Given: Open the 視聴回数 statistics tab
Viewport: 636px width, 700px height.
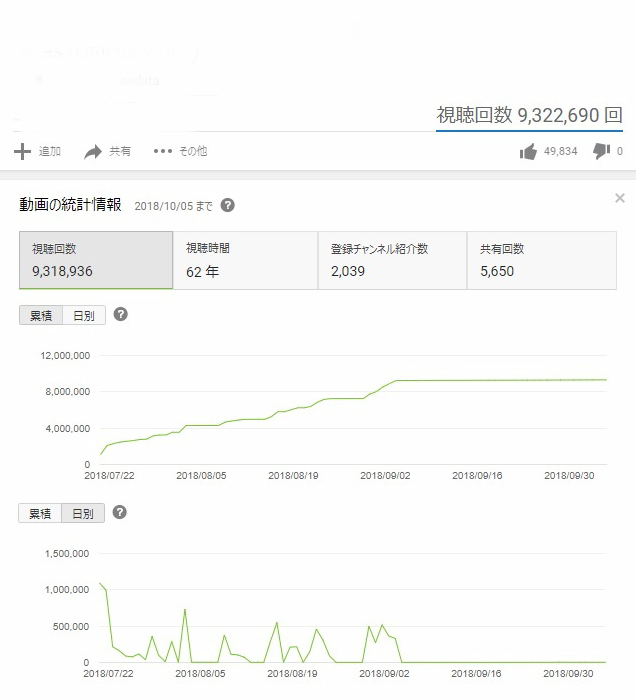Looking at the screenshot, I should [x=96, y=260].
